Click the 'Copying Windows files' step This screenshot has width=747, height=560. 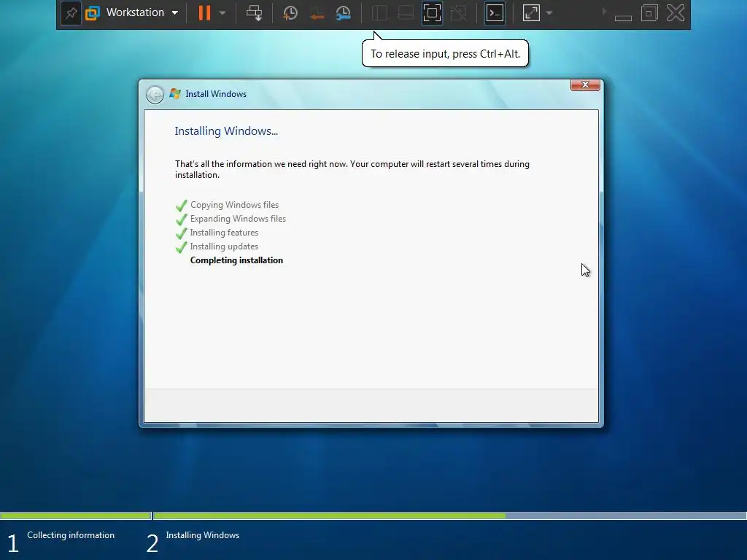point(234,205)
